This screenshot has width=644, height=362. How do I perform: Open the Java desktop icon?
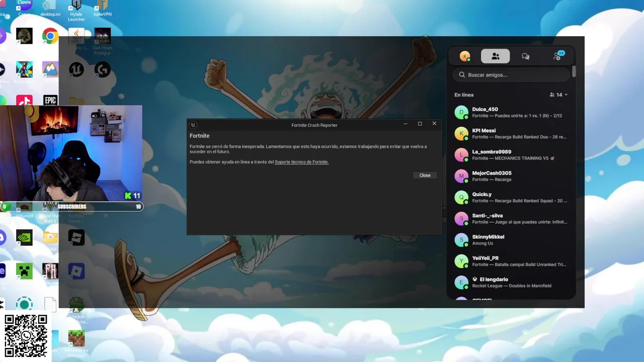[76, 36]
